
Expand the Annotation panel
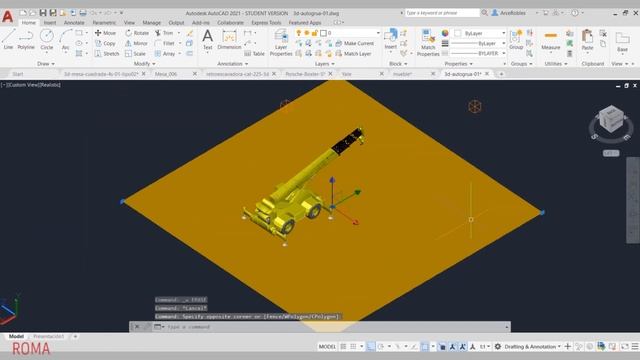coord(232,64)
